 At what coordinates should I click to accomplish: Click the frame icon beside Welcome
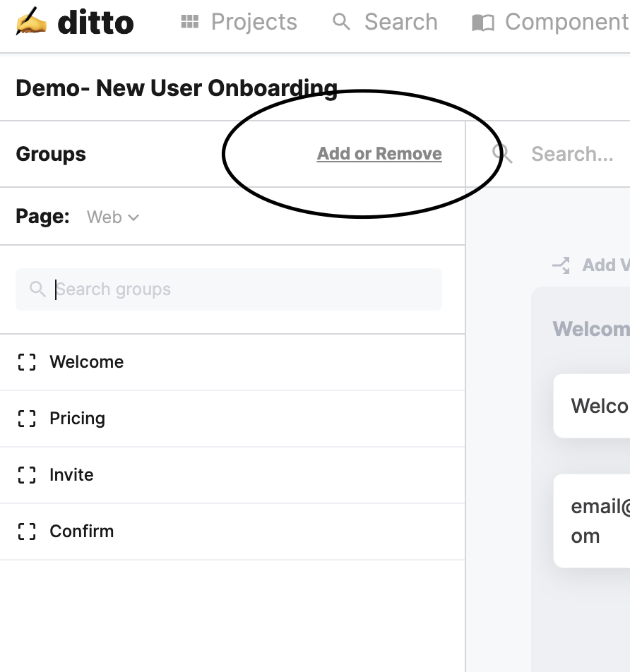tap(27, 362)
